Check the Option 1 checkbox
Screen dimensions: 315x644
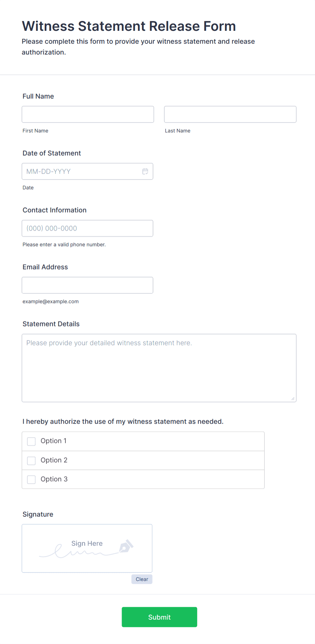31,441
